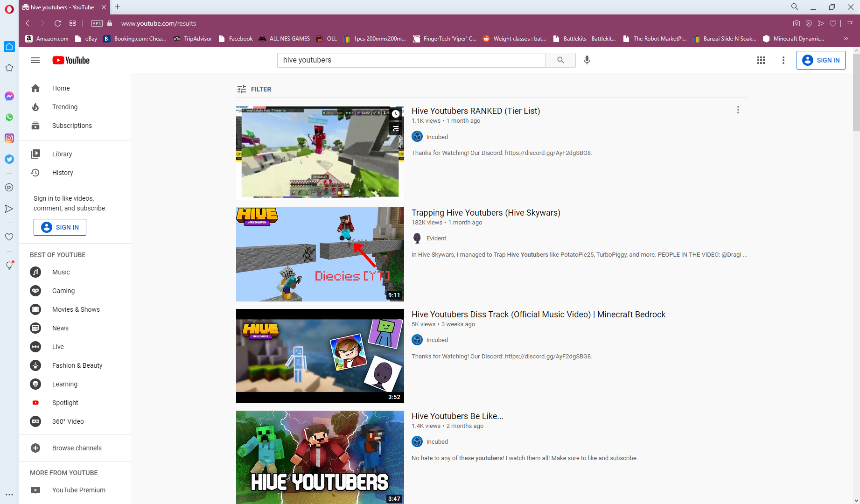Open the Hive Youtubers RANKED thumbnail
The height and width of the screenshot is (504, 860).
(x=320, y=153)
